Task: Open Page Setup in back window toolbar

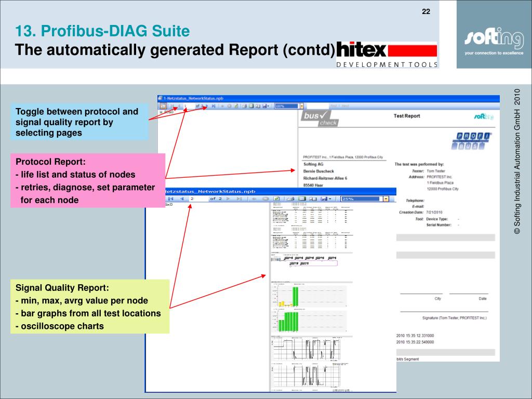Action: [x=258, y=106]
